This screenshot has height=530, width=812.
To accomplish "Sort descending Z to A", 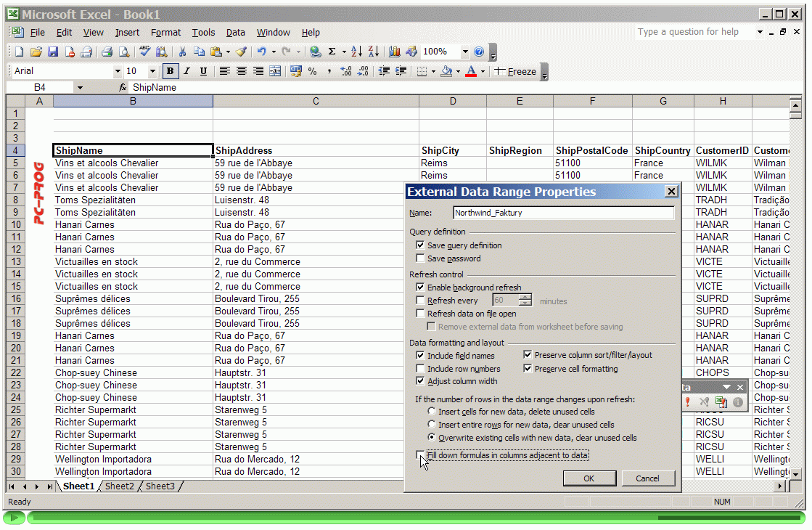I will [x=374, y=52].
